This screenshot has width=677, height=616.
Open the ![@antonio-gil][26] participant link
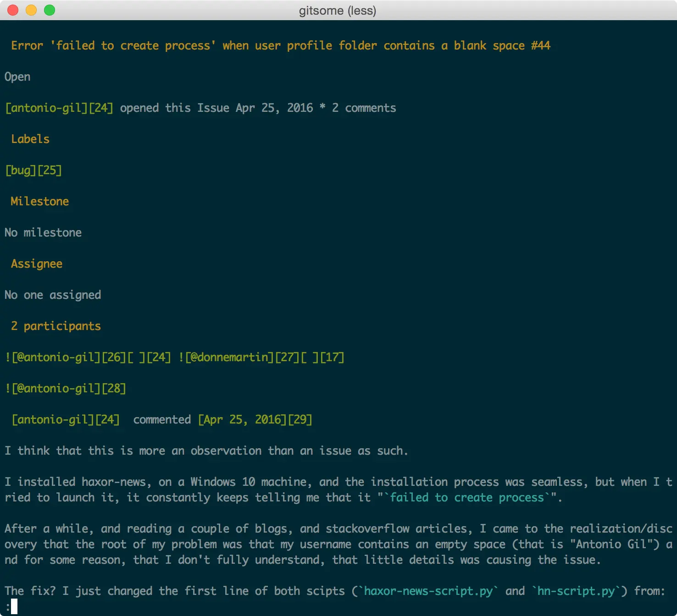coord(66,357)
